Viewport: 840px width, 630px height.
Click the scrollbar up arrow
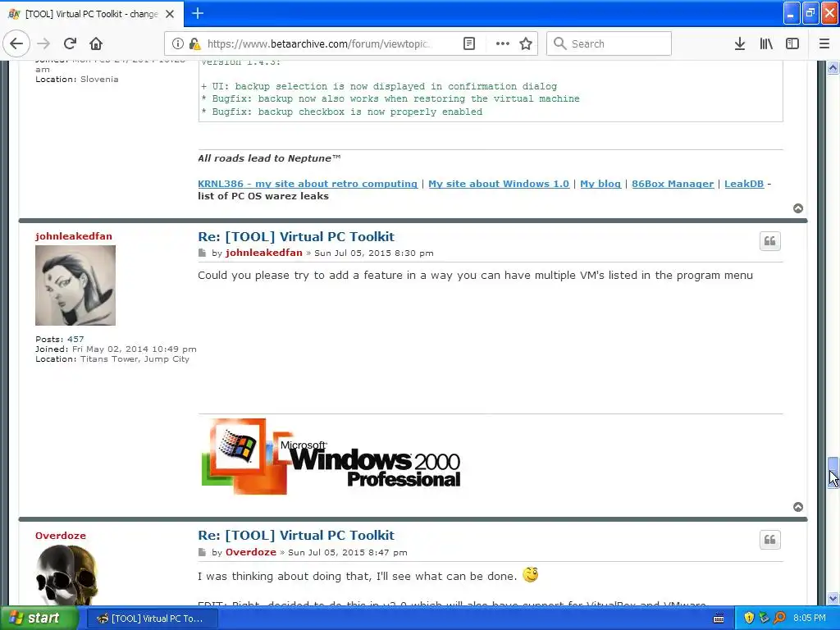pyautogui.click(x=833, y=67)
